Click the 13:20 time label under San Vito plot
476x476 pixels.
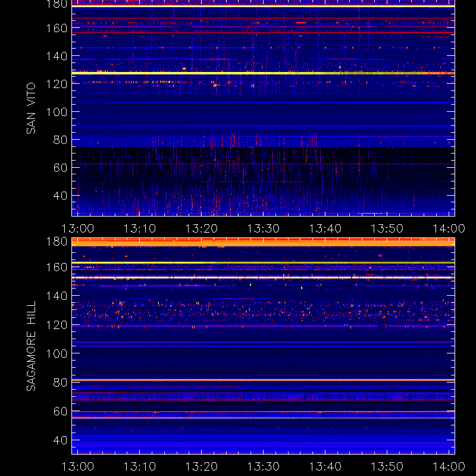point(202,228)
